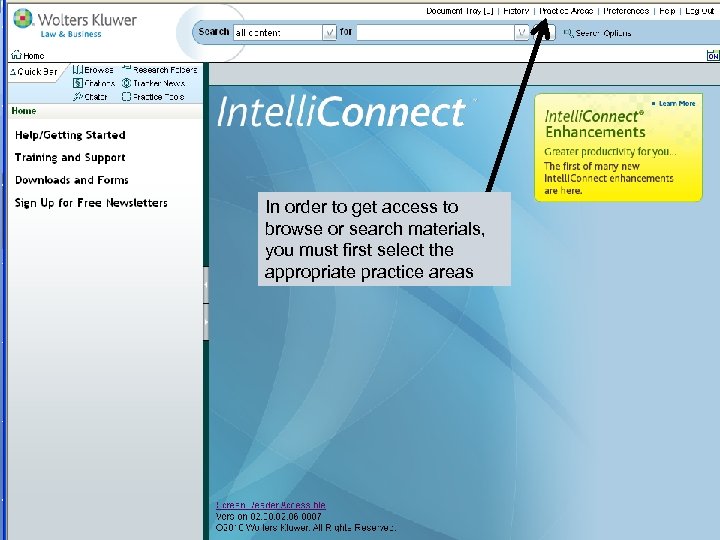Open Sign Up for Free Newsletters

pos(91,202)
